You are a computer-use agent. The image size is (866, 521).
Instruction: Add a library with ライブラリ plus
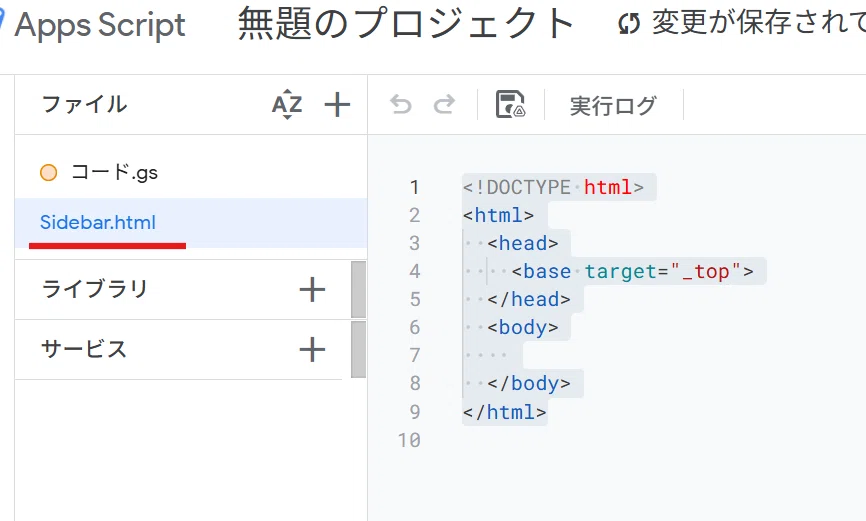click(312, 290)
